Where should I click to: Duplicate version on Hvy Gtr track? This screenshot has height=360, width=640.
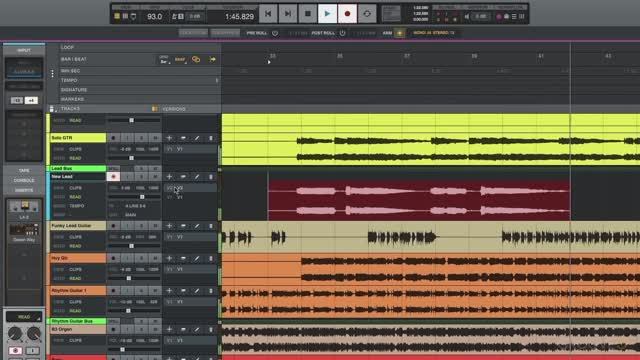click(183, 258)
